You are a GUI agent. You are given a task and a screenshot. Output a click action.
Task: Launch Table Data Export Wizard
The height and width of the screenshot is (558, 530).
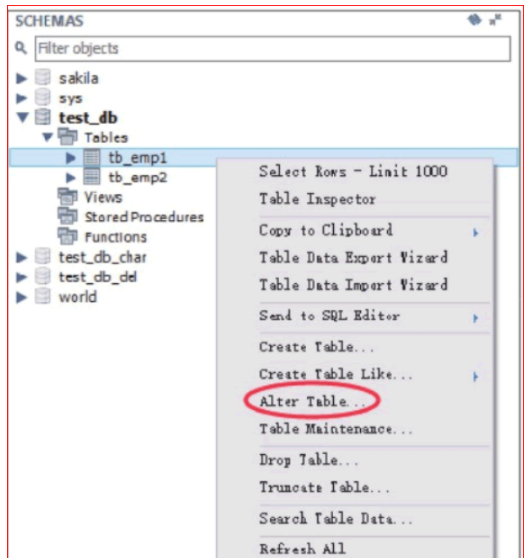coord(353,257)
